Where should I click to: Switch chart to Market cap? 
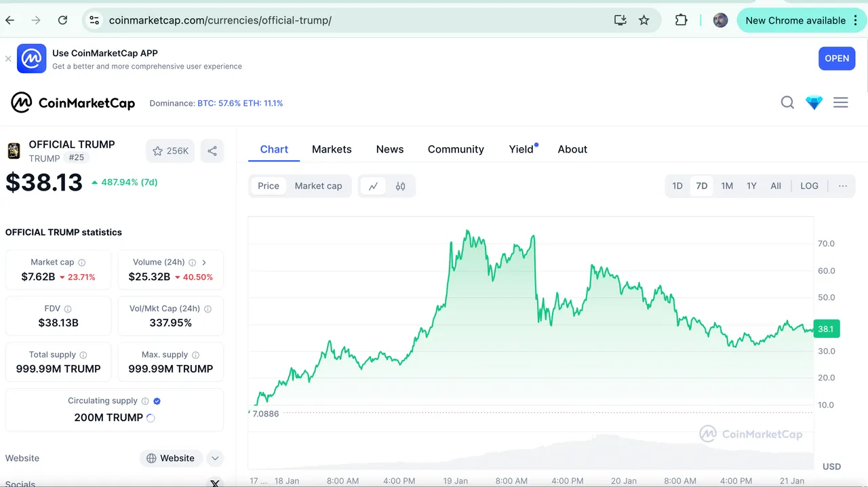point(318,186)
